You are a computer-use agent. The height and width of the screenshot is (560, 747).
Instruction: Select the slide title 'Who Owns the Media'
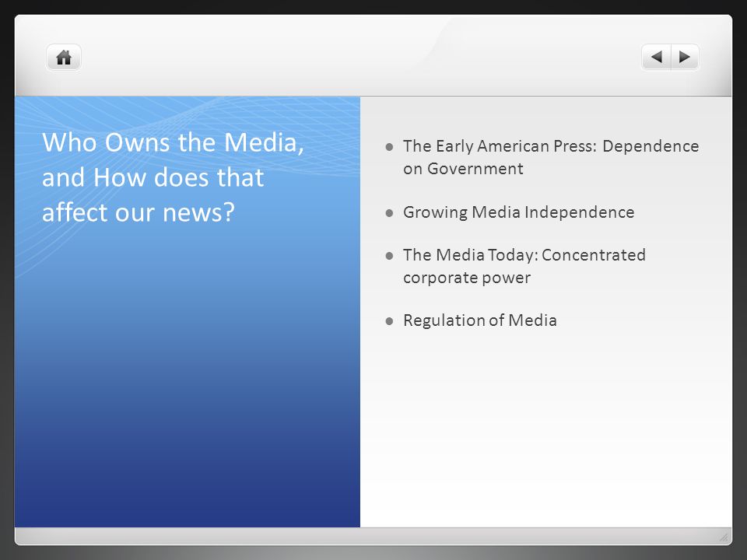pos(173,142)
